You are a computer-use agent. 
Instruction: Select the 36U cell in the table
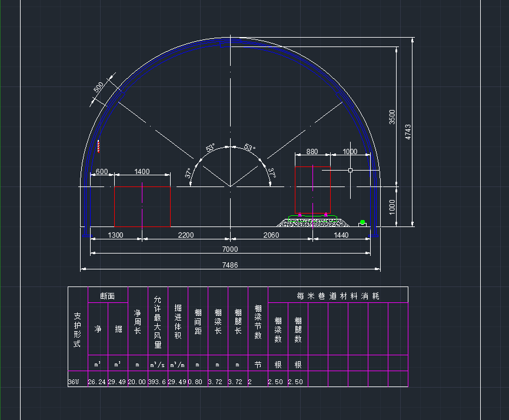pos(74,382)
